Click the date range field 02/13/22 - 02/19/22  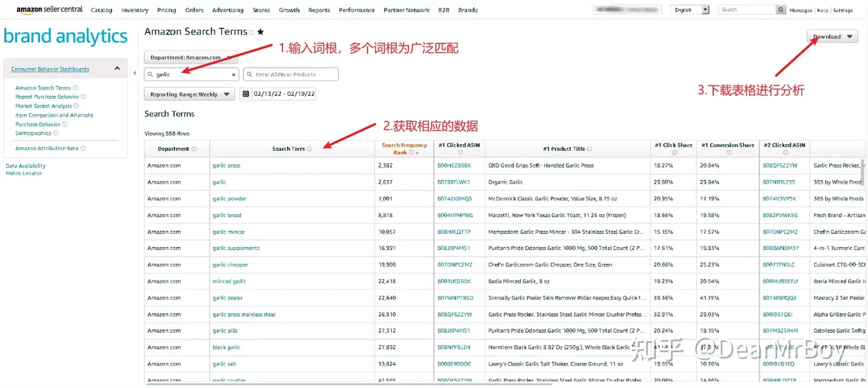284,94
